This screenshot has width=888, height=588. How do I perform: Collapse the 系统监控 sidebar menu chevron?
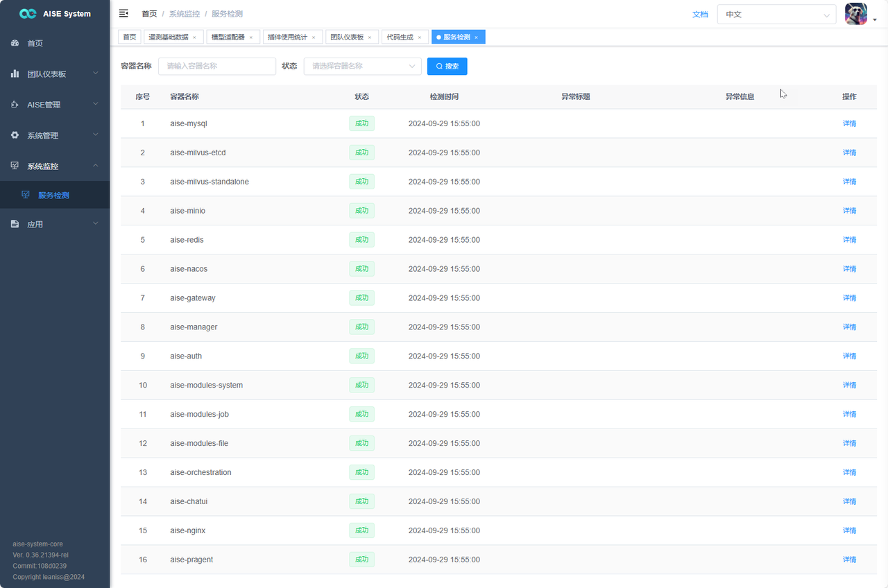point(96,165)
